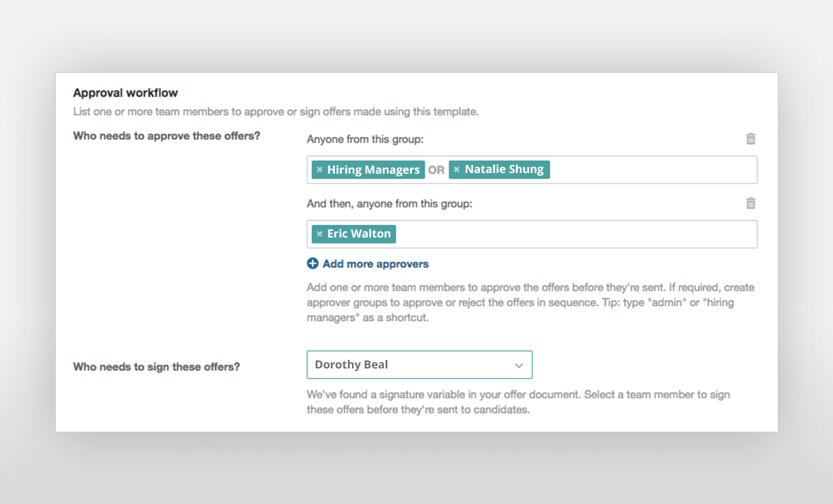Click 'Who needs to approve these offers?' label
833x504 pixels.
[166, 136]
